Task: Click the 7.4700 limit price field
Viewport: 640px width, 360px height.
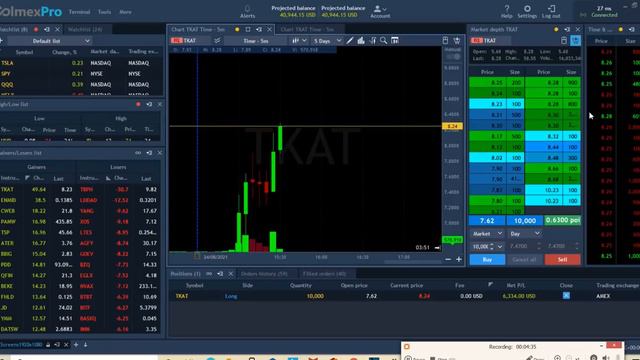Action: coord(524,246)
